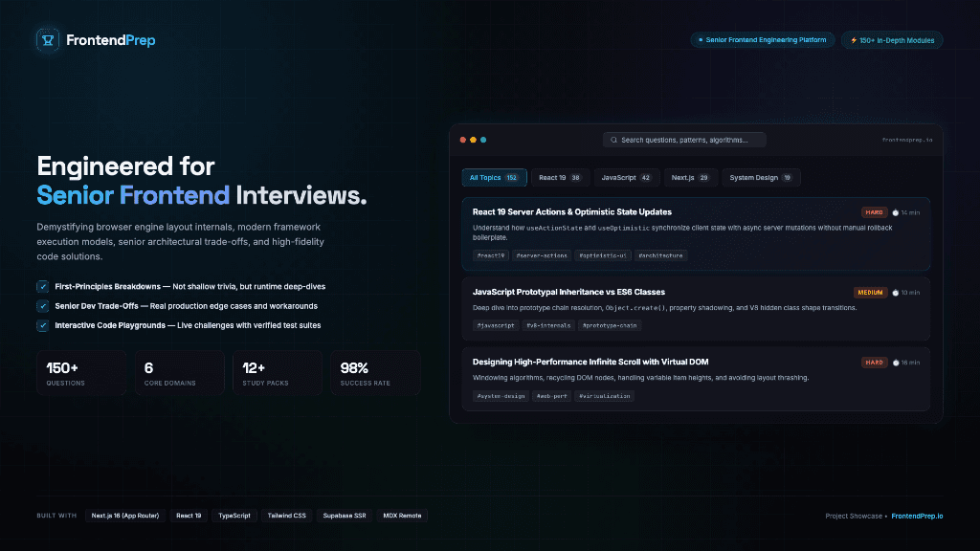This screenshot has width=980, height=551.
Task: Click the #optimistic-ui tag
Action: pyautogui.click(x=603, y=255)
